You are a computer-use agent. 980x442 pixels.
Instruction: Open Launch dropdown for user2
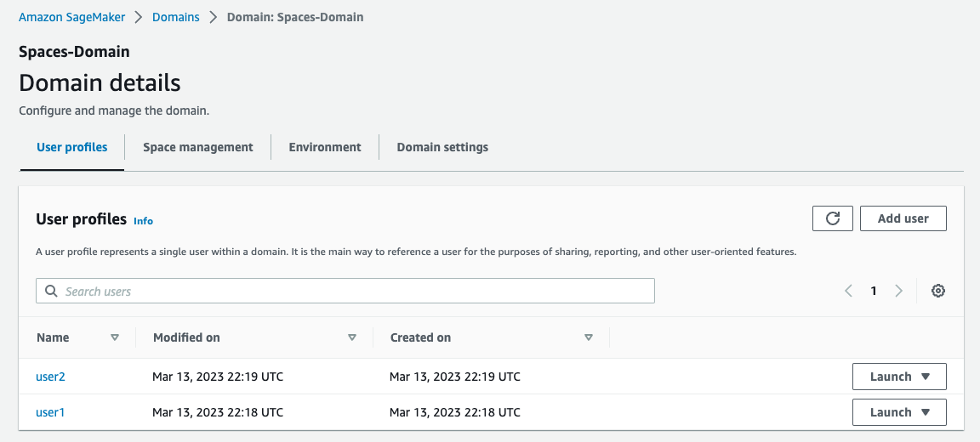[899, 377]
